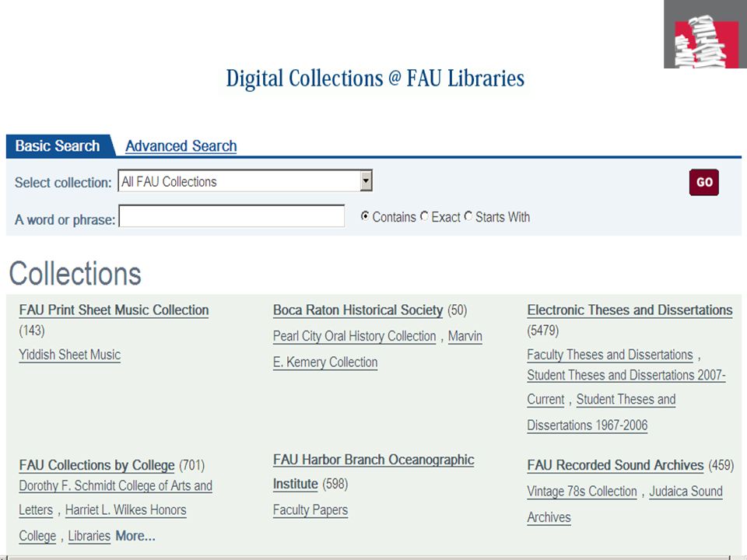Select the Contains radio button
The height and width of the screenshot is (560, 747).
pos(365,216)
